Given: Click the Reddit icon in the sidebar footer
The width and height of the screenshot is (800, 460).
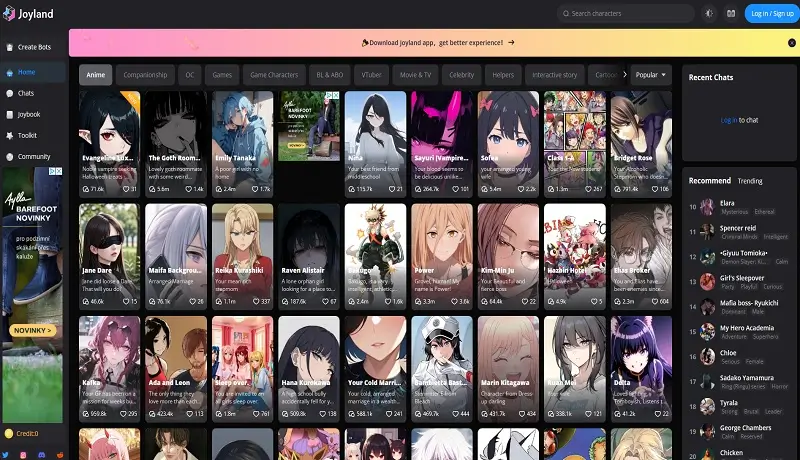Looking at the screenshot, I should pos(59,454).
